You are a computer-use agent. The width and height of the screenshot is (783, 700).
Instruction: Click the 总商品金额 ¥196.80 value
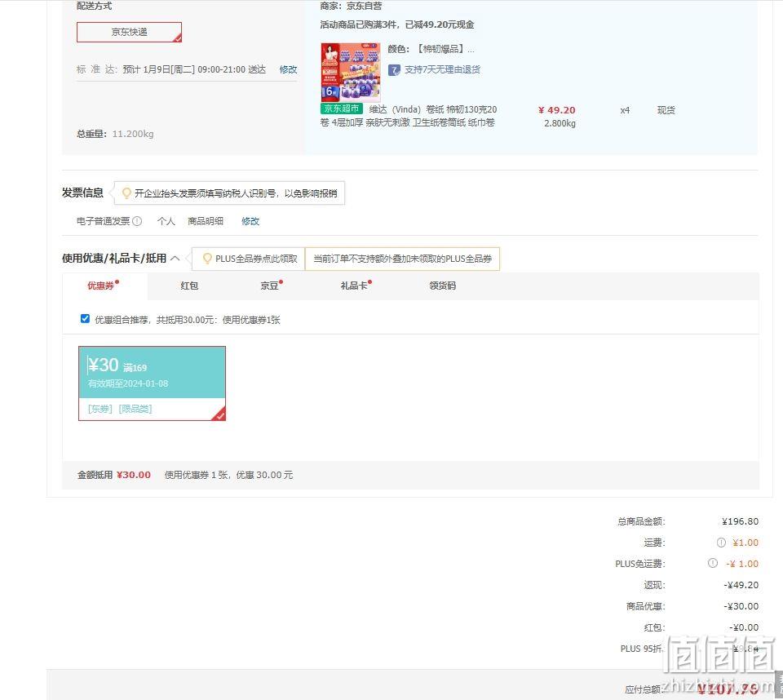[x=740, y=521]
